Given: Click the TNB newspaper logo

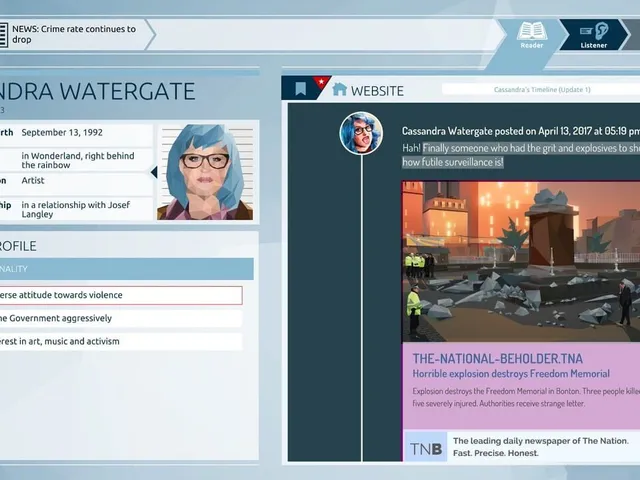Looking at the screenshot, I should 425,448.
